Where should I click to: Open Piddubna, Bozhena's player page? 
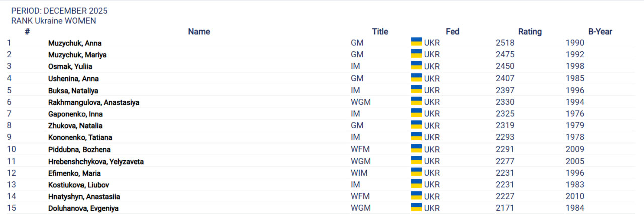[x=79, y=150]
